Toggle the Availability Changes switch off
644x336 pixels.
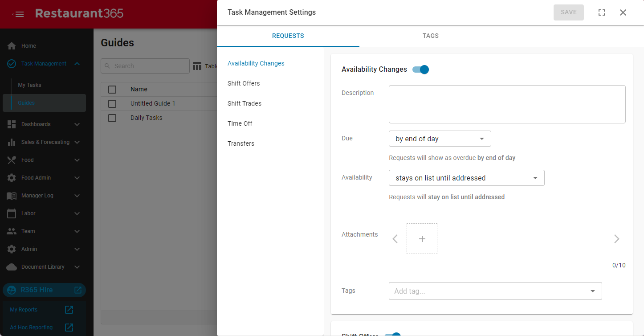(x=420, y=70)
